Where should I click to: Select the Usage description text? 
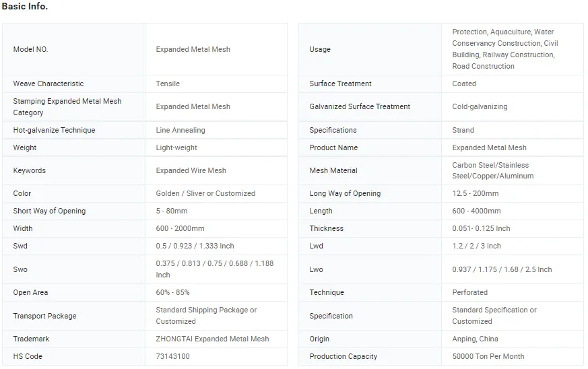[504, 49]
